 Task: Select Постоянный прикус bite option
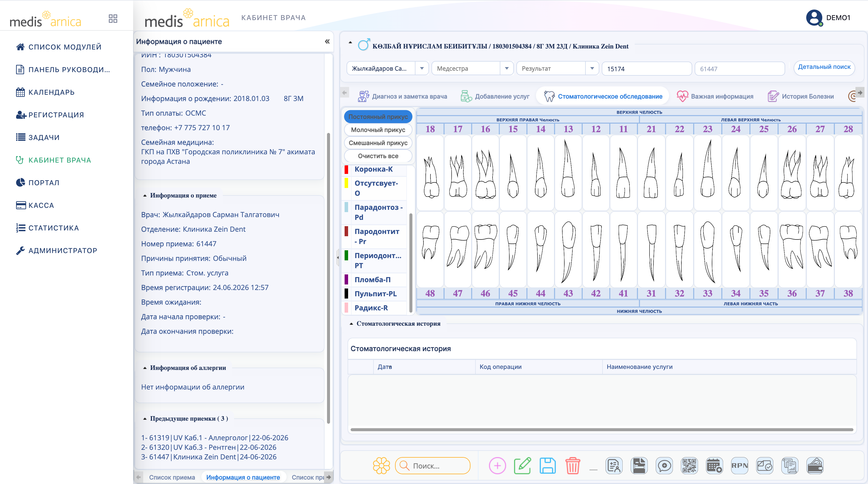[x=378, y=117]
